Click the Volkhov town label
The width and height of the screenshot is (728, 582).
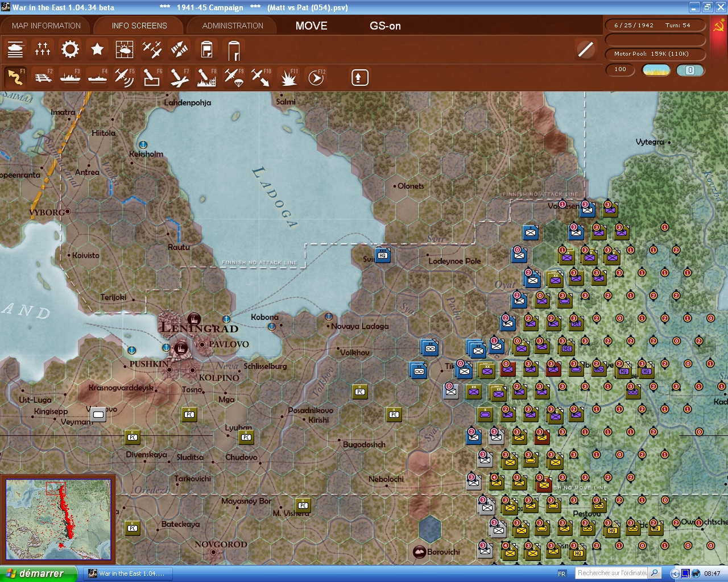[x=355, y=352]
